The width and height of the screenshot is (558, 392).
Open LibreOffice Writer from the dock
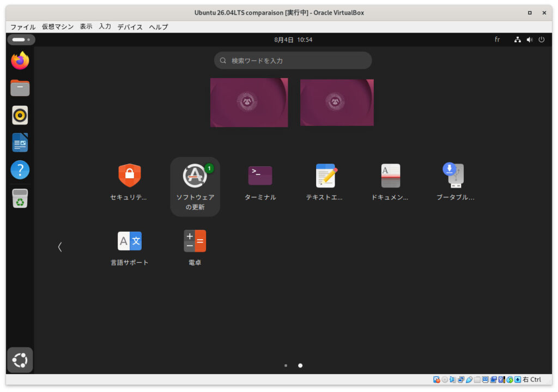[20, 143]
